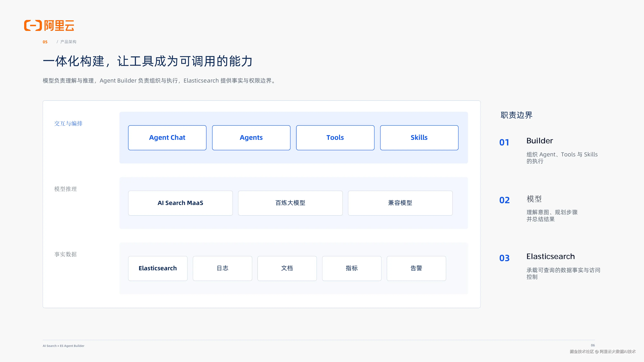Click the 日志 box
Image resolution: width=644 pixels, height=362 pixels.
point(223,268)
